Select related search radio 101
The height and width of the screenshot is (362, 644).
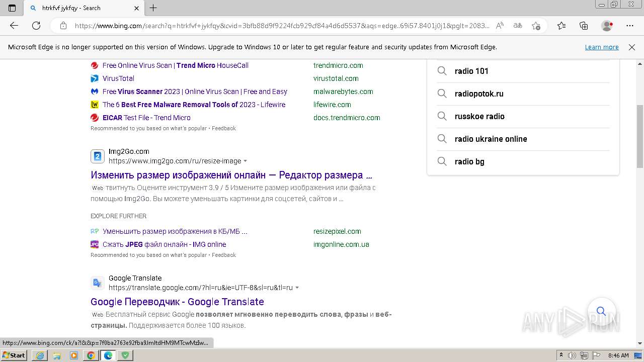[x=523, y=71]
